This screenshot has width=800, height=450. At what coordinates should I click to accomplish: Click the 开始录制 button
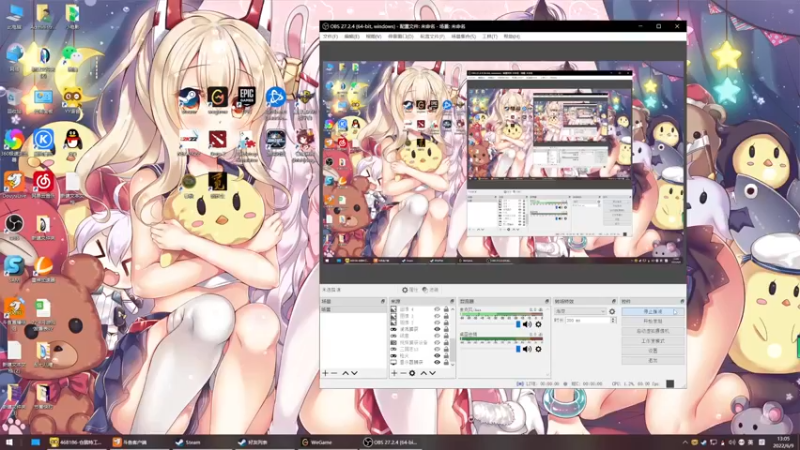coord(653,321)
